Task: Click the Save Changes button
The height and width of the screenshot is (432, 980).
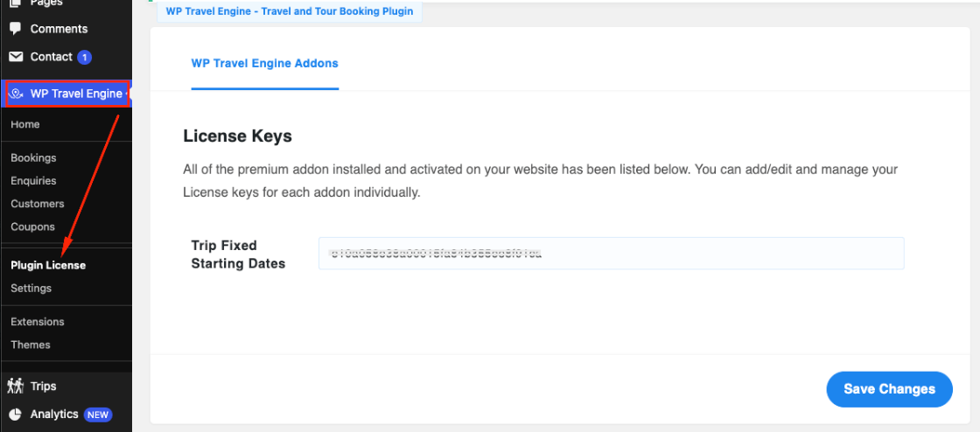Action: point(889,389)
